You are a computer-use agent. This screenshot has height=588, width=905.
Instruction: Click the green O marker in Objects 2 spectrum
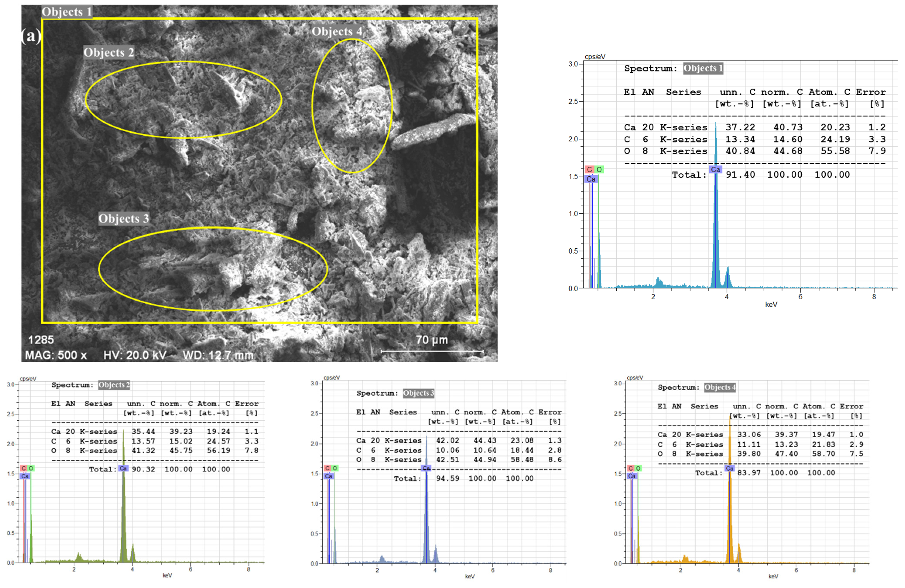point(31,468)
